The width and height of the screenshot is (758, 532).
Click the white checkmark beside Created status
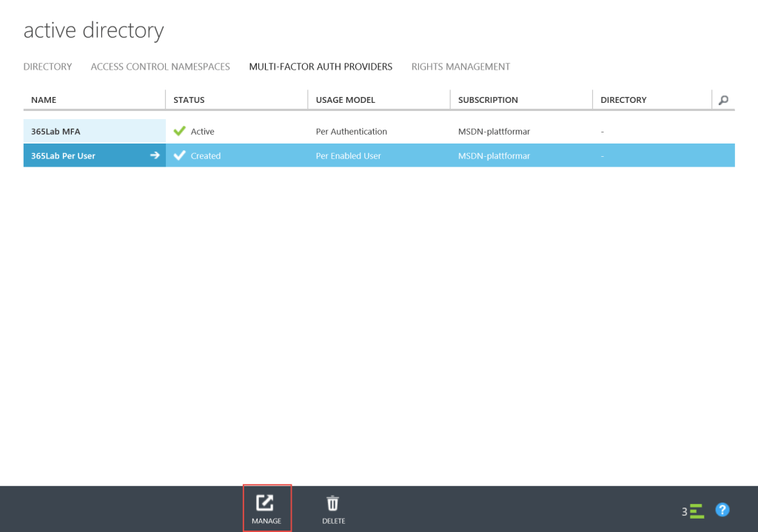178,155
